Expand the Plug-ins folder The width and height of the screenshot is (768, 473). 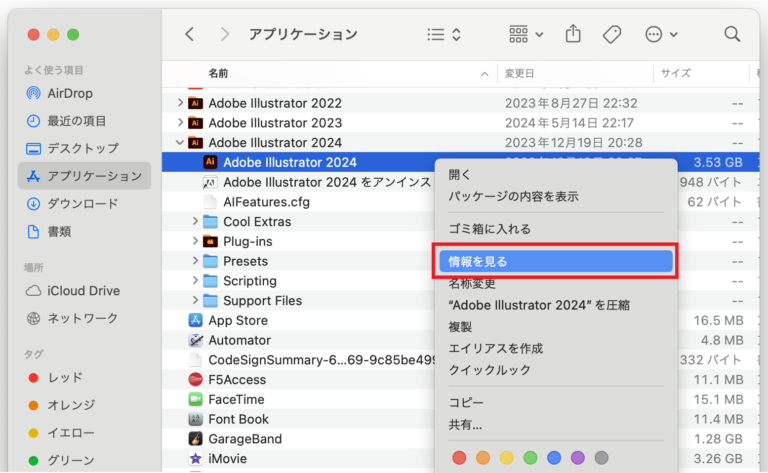coord(194,241)
